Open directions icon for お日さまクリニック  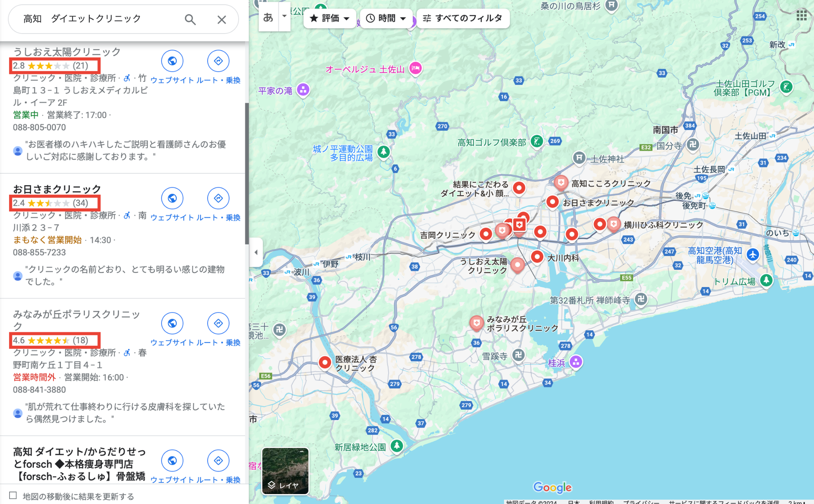pyautogui.click(x=218, y=198)
